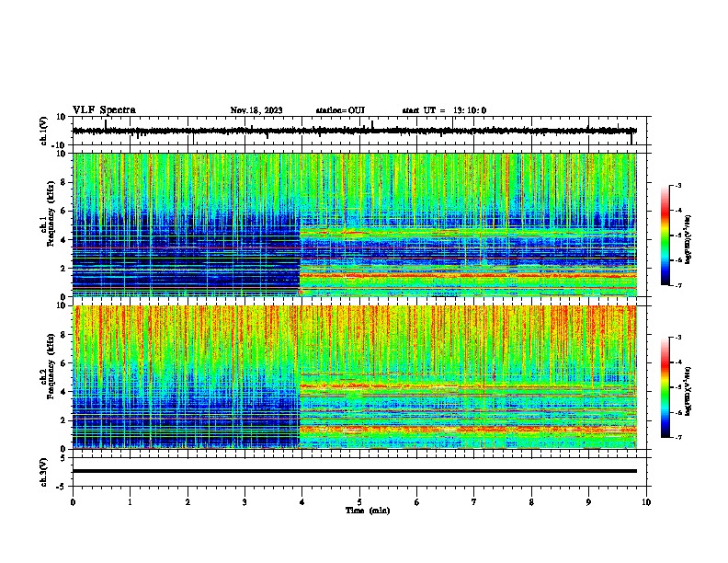Click the red band near 4.4 kHz in ch.2 spectrogram
The width and height of the screenshot is (728, 563).
pos(468,386)
